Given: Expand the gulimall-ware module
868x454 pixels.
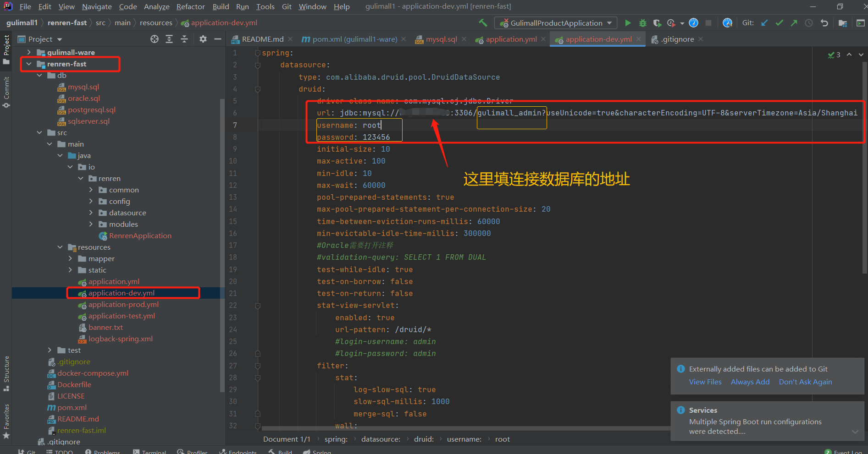Looking at the screenshot, I should pyautogui.click(x=29, y=52).
